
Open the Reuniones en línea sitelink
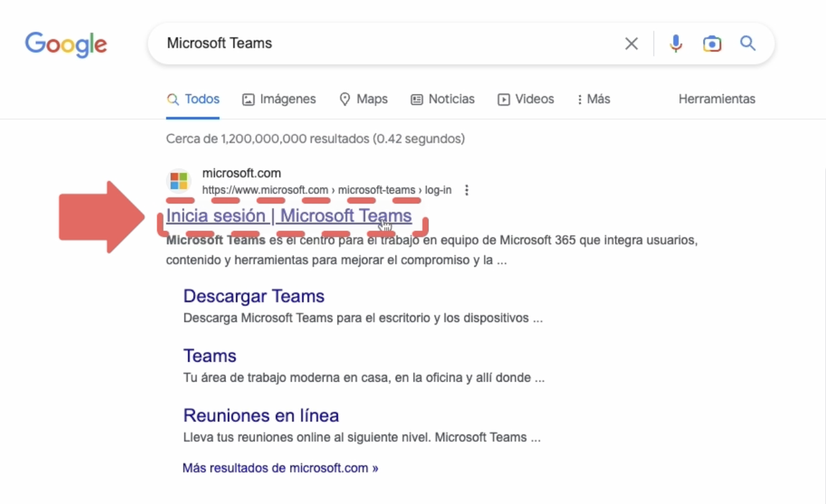(x=261, y=415)
